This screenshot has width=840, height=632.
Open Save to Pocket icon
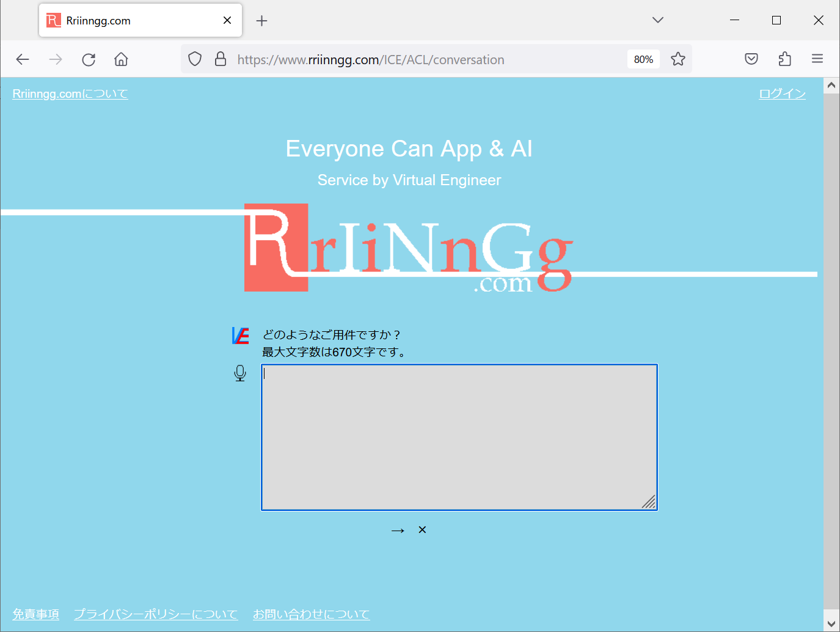(x=751, y=59)
